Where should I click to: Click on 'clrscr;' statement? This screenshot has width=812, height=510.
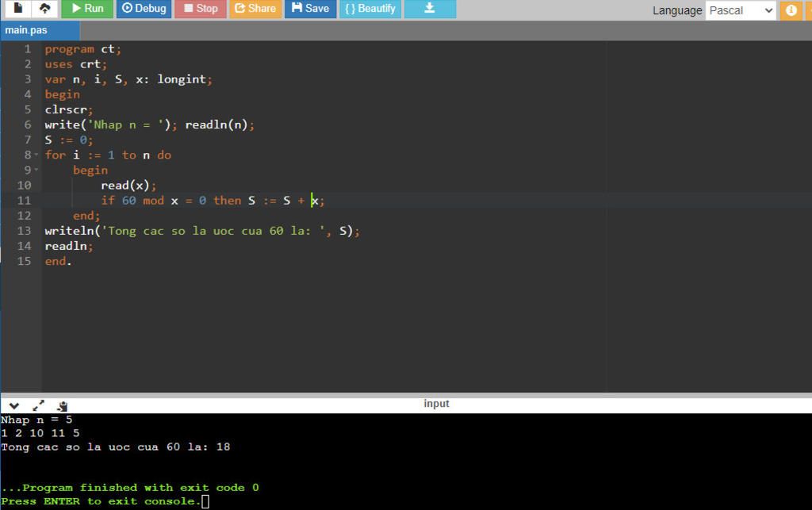(x=69, y=109)
